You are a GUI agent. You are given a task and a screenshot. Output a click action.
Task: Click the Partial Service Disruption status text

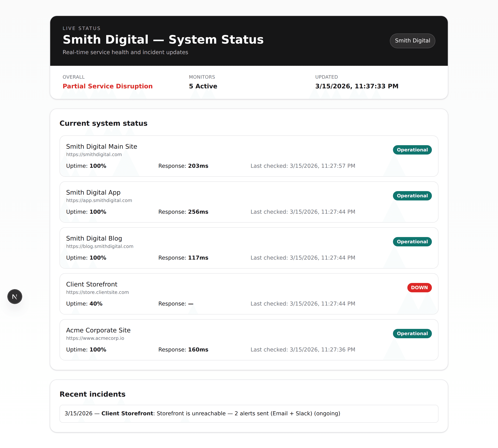pyautogui.click(x=108, y=86)
